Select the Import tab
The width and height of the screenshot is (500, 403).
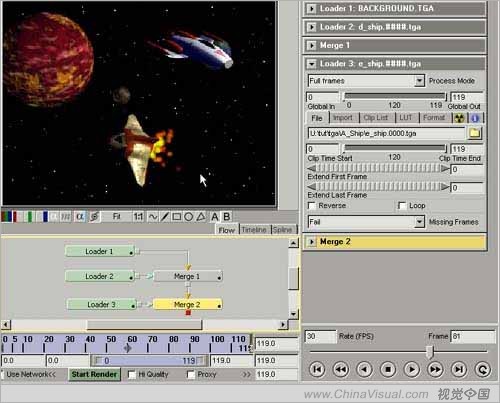click(x=343, y=118)
